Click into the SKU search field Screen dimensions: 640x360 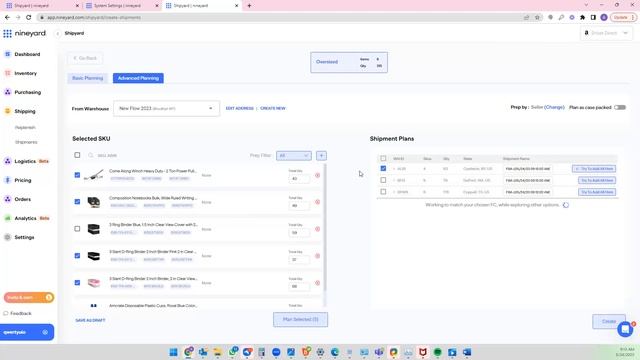(163, 156)
